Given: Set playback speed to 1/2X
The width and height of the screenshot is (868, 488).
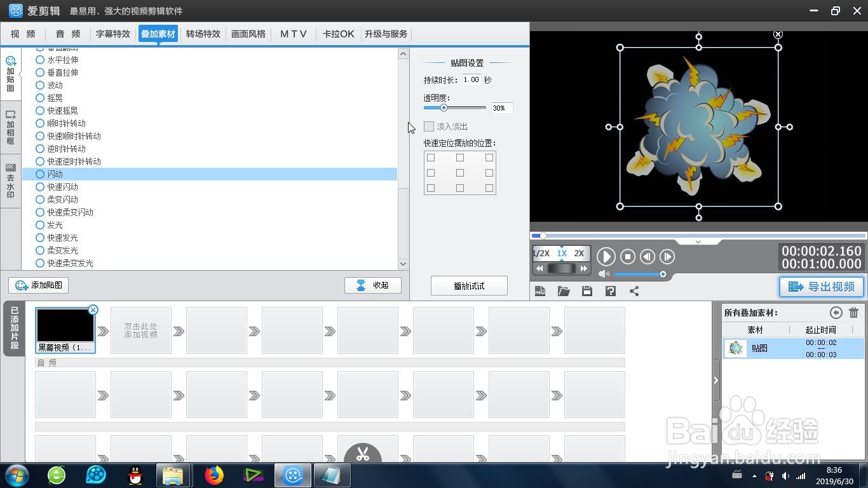Looking at the screenshot, I should [x=541, y=254].
